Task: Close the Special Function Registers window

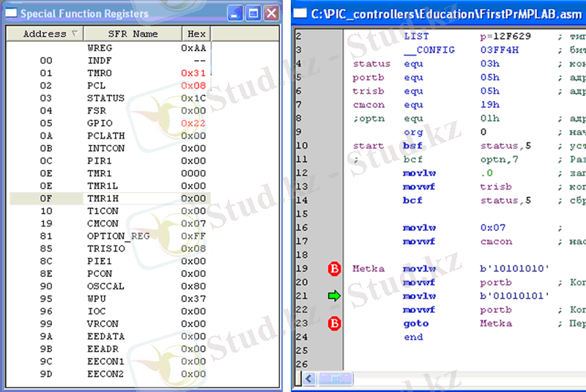Action: pyautogui.click(x=270, y=13)
